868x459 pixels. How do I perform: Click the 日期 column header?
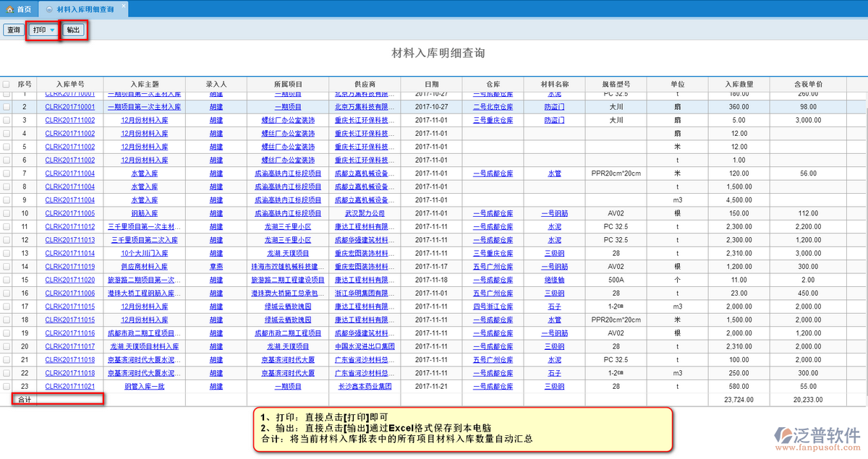click(x=431, y=84)
